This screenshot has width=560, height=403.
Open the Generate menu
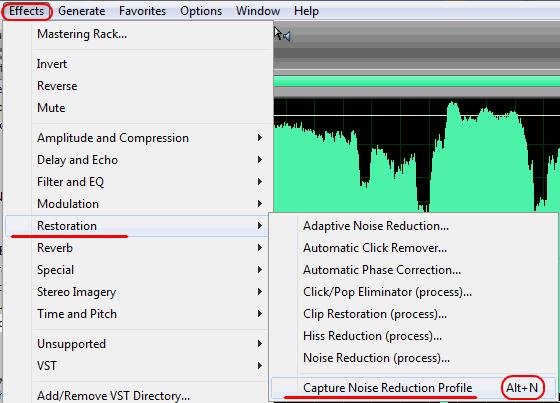(81, 11)
